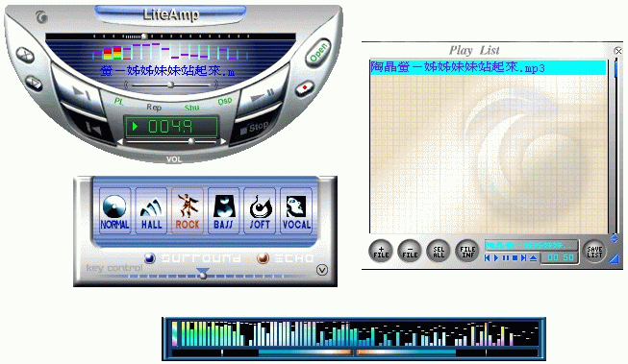Toggle the Surround effect
628x364 pixels.
[x=150, y=258]
